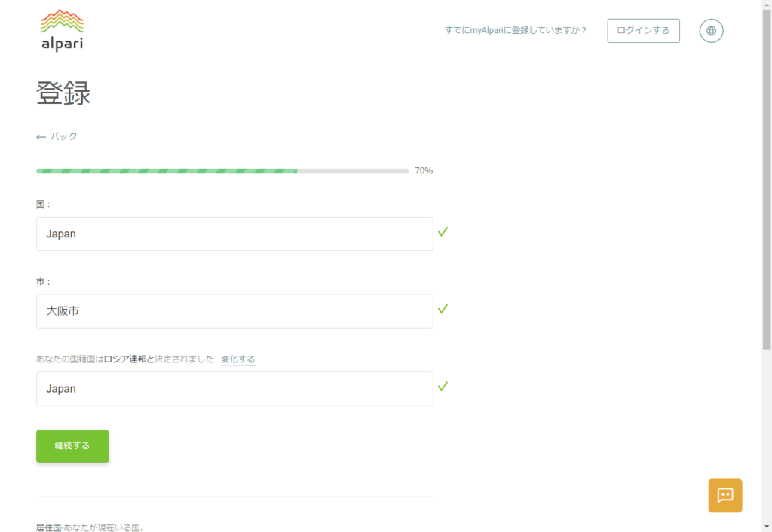Click the vertical scrollbar thumb
772x532 pixels.
[x=767, y=179]
